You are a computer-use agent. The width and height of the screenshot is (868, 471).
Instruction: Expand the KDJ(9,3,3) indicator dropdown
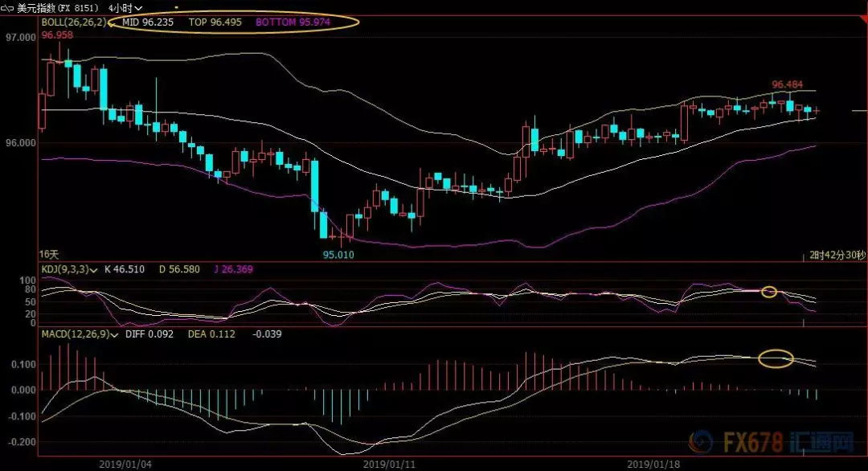(95, 269)
